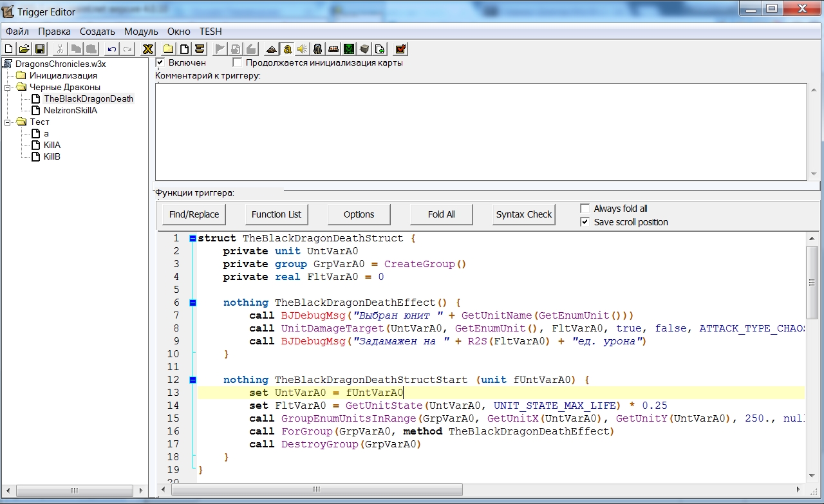This screenshot has height=504, width=824.
Task: Uncheck Save scroll position option
Action: pyautogui.click(x=585, y=222)
